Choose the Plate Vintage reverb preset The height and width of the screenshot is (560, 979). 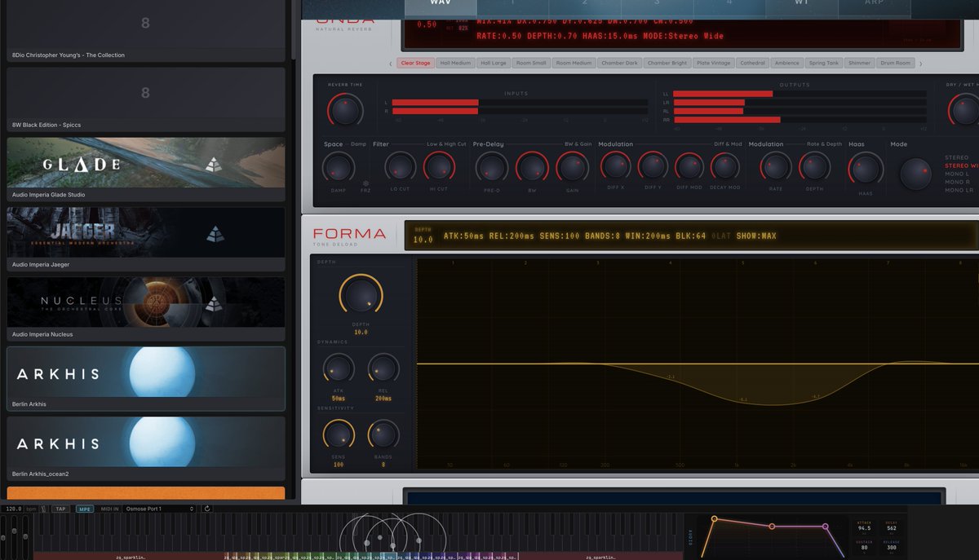pyautogui.click(x=714, y=63)
